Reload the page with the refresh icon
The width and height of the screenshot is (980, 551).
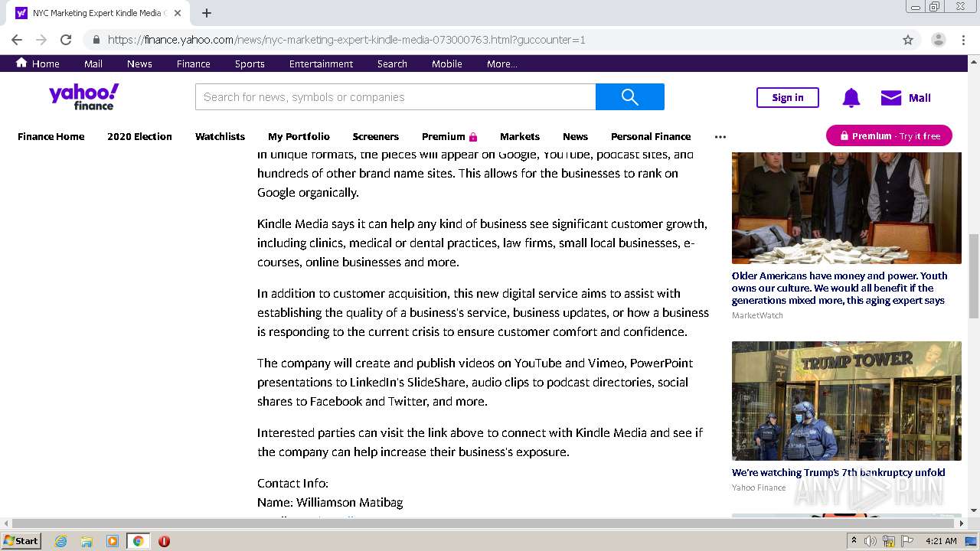point(66,40)
